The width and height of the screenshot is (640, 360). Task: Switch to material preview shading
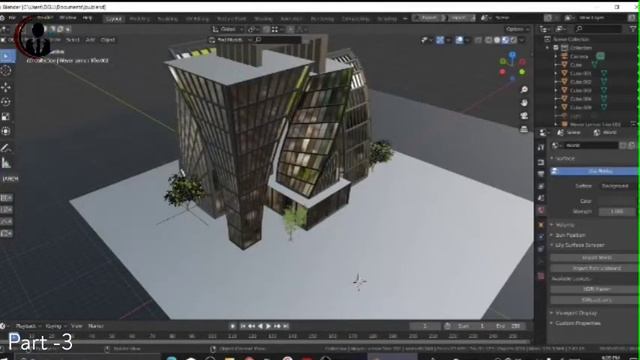(505, 40)
